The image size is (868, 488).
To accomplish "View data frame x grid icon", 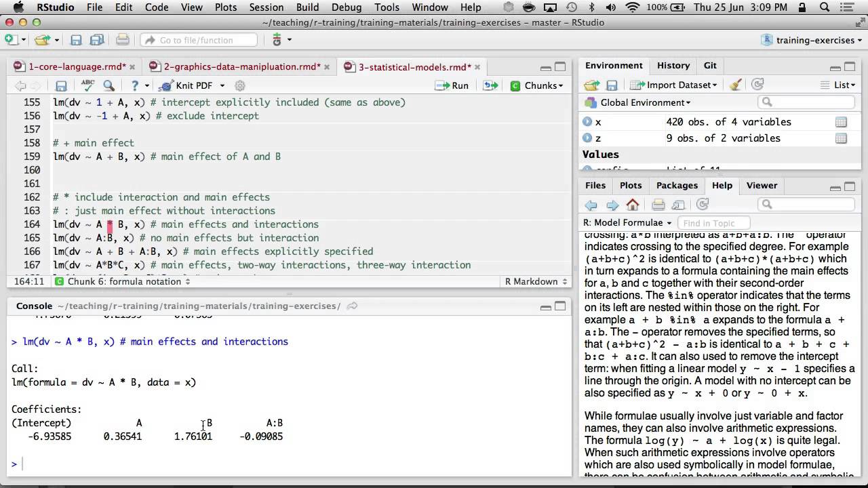I will [x=841, y=122].
